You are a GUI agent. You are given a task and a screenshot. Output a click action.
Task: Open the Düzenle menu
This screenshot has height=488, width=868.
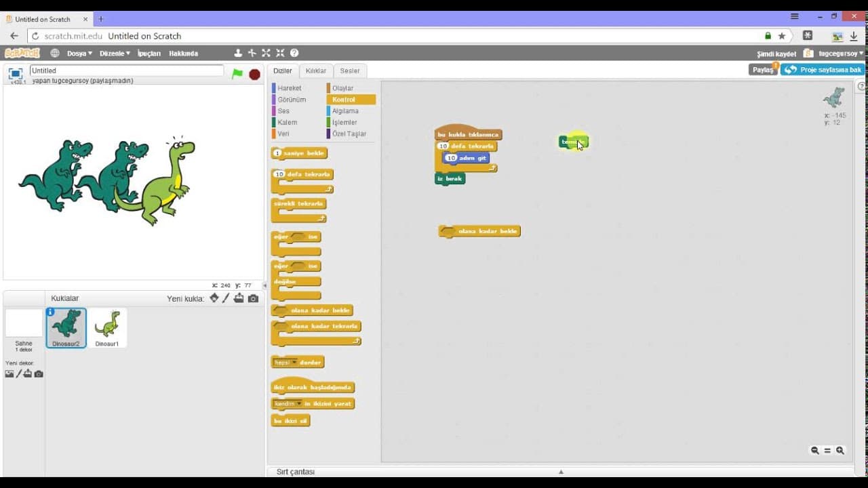(115, 53)
